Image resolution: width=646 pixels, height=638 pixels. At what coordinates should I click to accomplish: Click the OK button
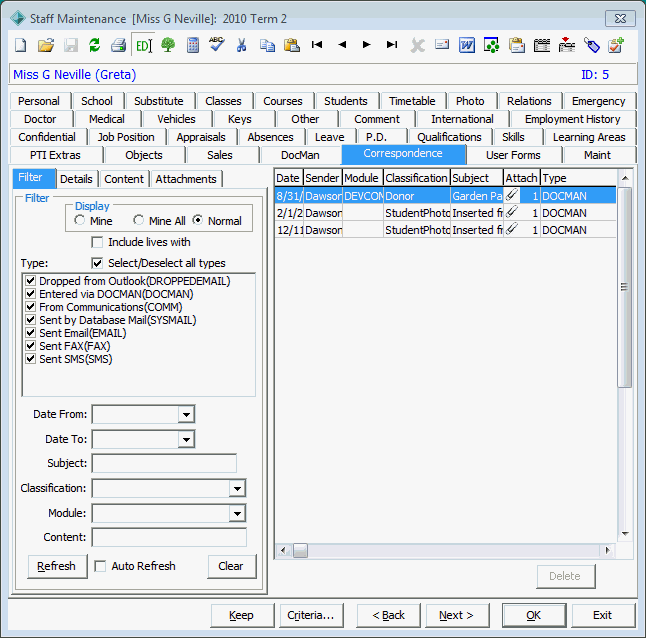[x=534, y=615]
